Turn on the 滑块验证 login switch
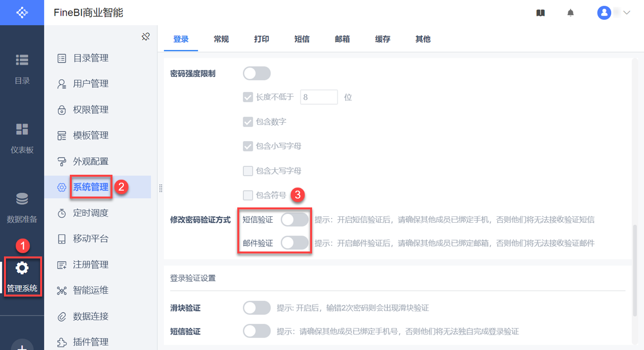The height and width of the screenshot is (350, 644). 257,308
